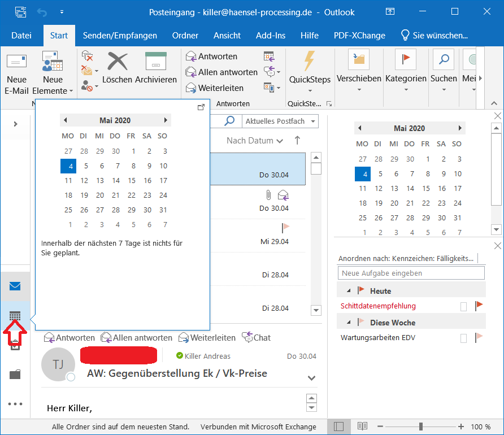This screenshot has height=435, width=504.
Task: Open more navigation options (three dots)
Action: (15, 404)
